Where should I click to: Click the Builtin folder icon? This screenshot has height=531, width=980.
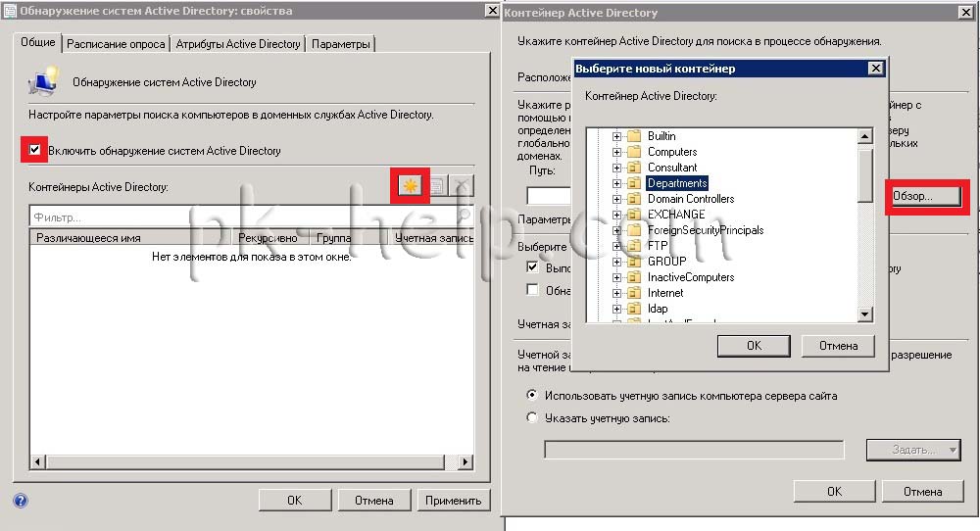pyautogui.click(x=634, y=135)
